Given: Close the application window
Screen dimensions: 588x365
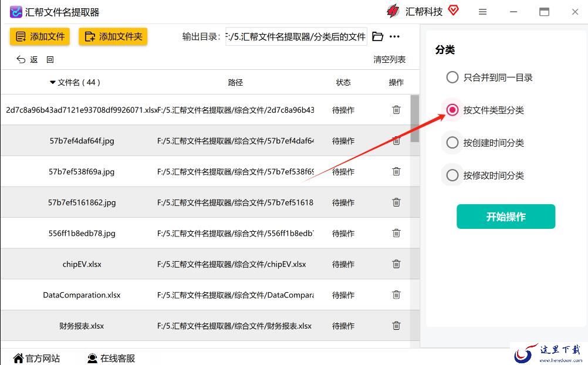Looking at the screenshot, I should [x=575, y=12].
